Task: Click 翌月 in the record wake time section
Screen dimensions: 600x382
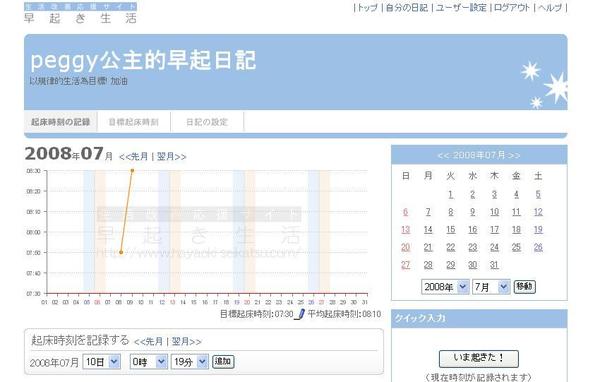Action: pyautogui.click(x=186, y=341)
